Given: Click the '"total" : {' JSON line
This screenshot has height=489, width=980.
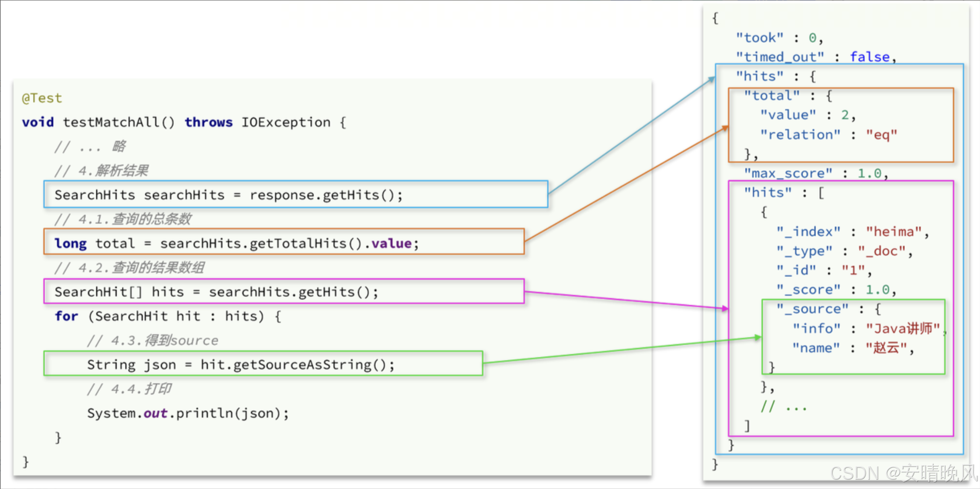Looking at the screenshot, I should click(788, 96).
